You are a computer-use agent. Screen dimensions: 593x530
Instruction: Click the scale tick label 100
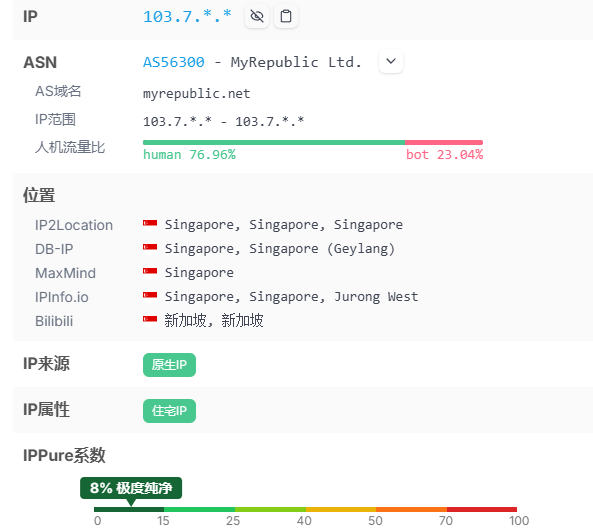(519, 521)
